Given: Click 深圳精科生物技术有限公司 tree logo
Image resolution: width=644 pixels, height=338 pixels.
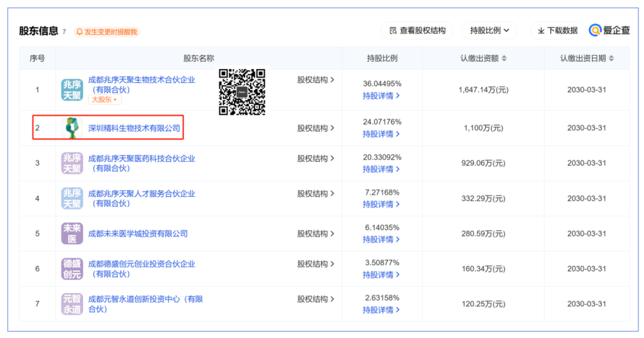Looking at the screenshot, I should pos(72,128).
